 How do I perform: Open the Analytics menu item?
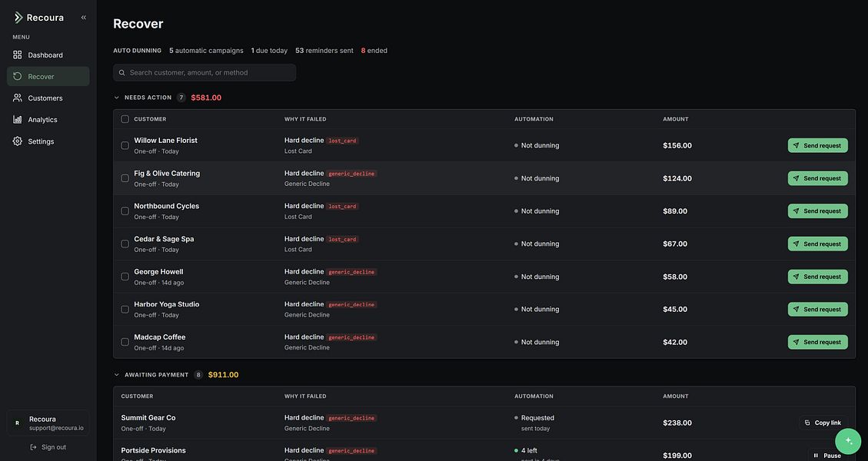point(48,120)
